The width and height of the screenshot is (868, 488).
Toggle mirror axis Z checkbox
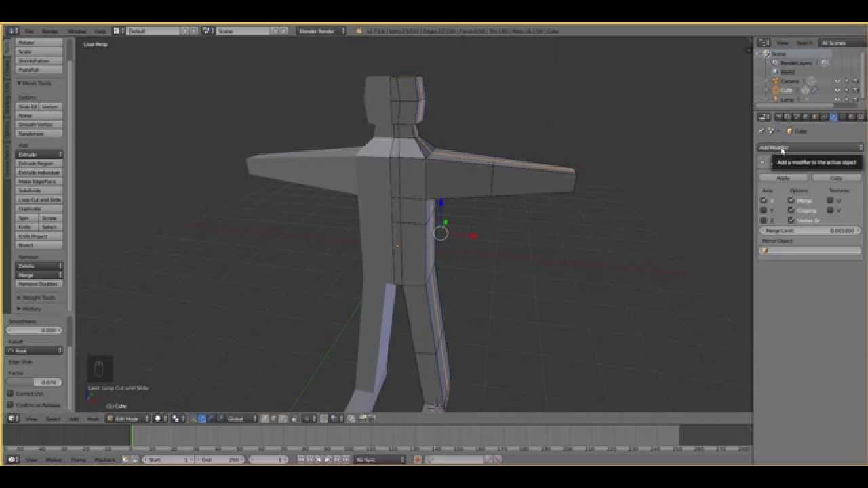click(x=764, y=220)
